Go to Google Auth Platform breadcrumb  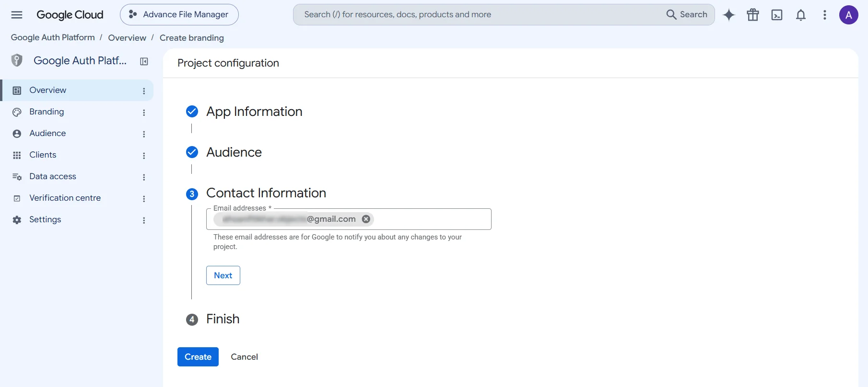pos(53,37)
